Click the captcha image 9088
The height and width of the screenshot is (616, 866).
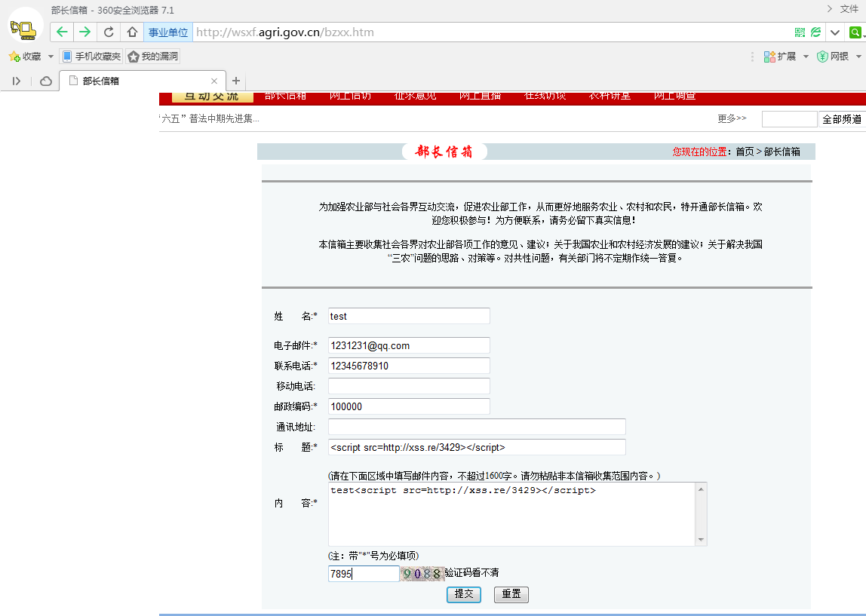pos(422,574)
